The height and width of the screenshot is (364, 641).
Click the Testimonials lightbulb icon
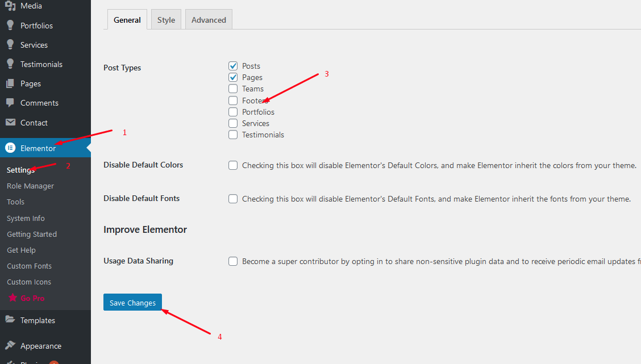pos(10,64)
